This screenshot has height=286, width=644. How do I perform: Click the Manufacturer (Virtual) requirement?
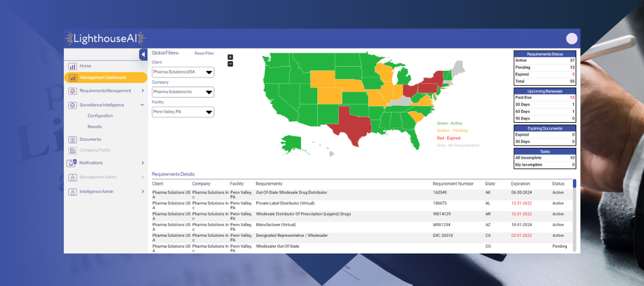[x=276, y=225]
